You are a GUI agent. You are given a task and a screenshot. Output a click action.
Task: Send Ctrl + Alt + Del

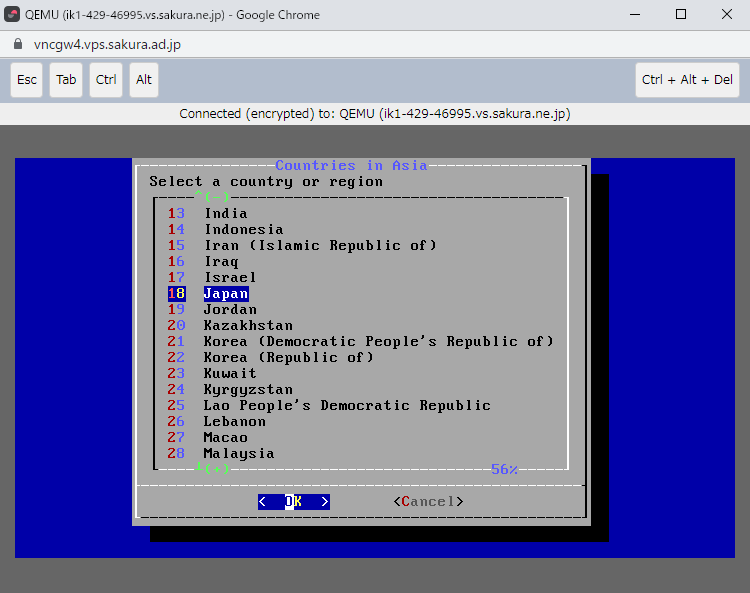pos(687,80)
